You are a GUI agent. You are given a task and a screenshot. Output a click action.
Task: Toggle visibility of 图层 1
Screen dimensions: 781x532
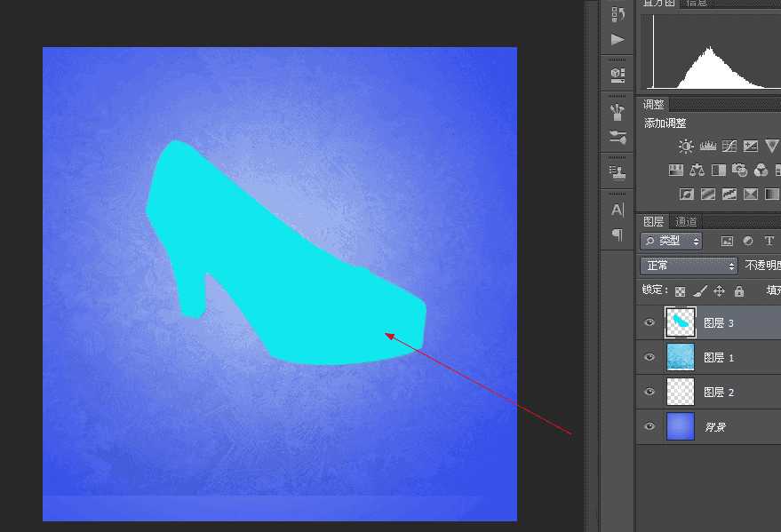click(x=650, y=357)
